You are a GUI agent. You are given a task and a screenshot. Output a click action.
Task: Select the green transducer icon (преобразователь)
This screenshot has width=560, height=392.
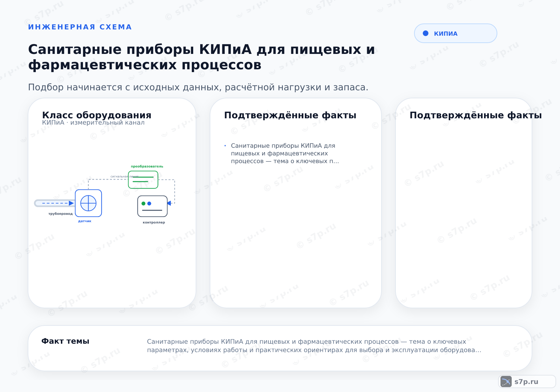[x=143, y=180]
